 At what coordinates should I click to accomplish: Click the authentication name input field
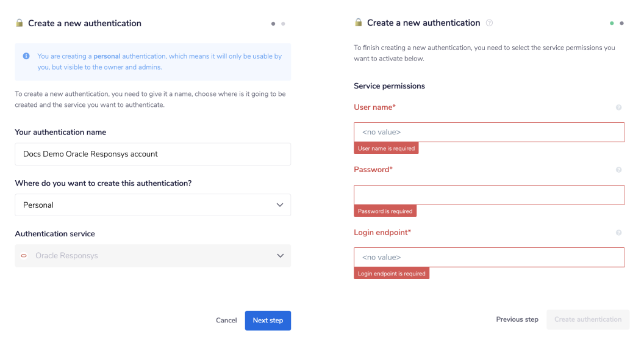(152, 154)
